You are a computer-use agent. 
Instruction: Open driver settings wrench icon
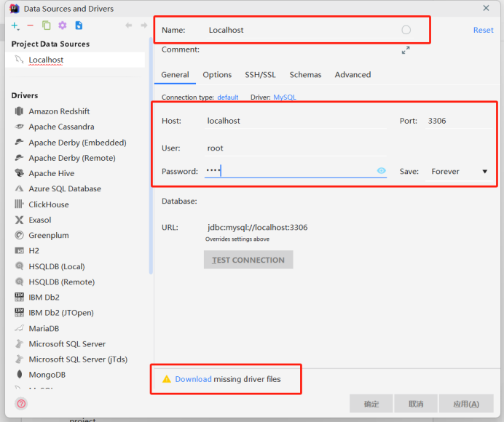tap(63, 25)
